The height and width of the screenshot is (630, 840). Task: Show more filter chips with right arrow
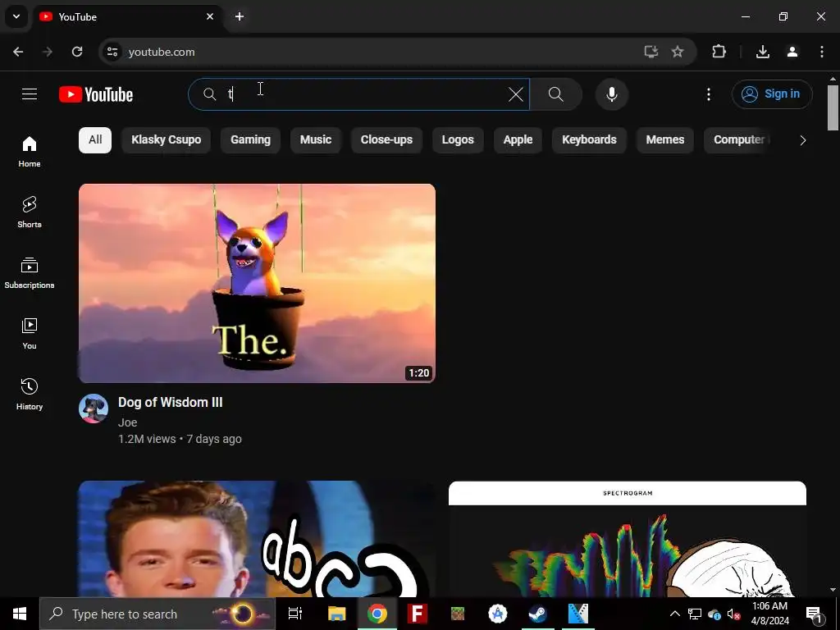click(x=802, y=140)
